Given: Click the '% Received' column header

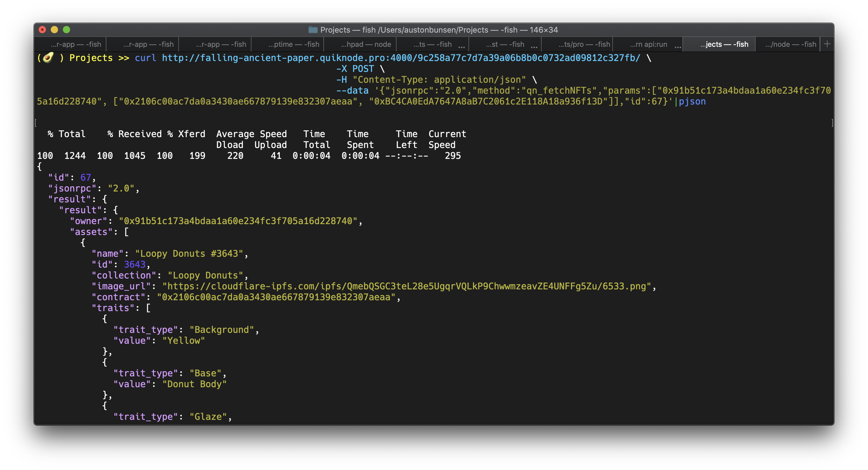Looking at the screenshot, I should tap(134, 134).
